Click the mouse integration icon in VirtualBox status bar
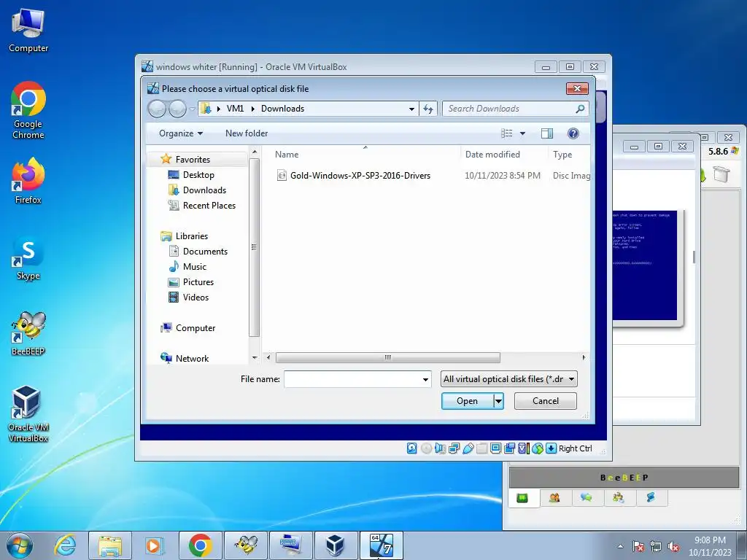The image size is (747, 560). pos(538,448)
